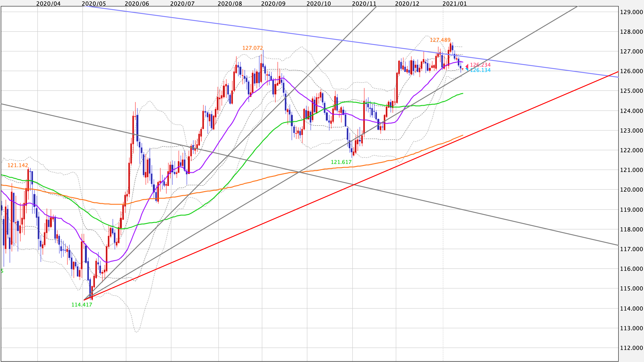The width and height of the screenshot is (644, 362).
Task: Click the 117.000 price axis label
Action: pyautogui.click(x=632, y=249)
